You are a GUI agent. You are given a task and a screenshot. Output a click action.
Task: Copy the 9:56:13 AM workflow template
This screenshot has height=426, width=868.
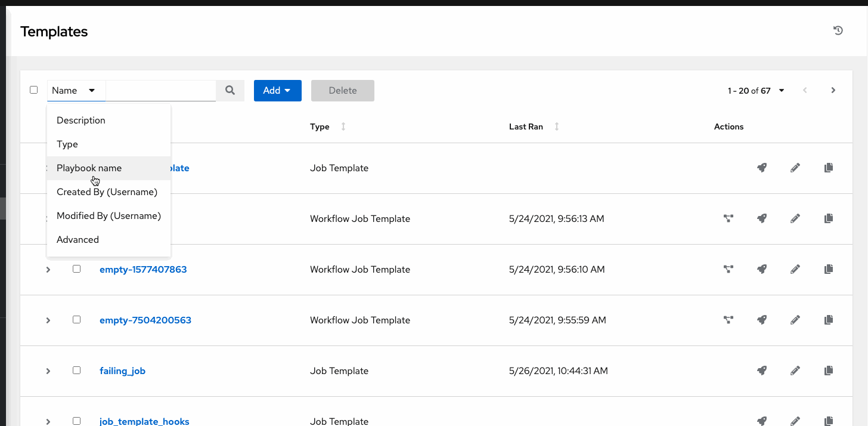828,219
